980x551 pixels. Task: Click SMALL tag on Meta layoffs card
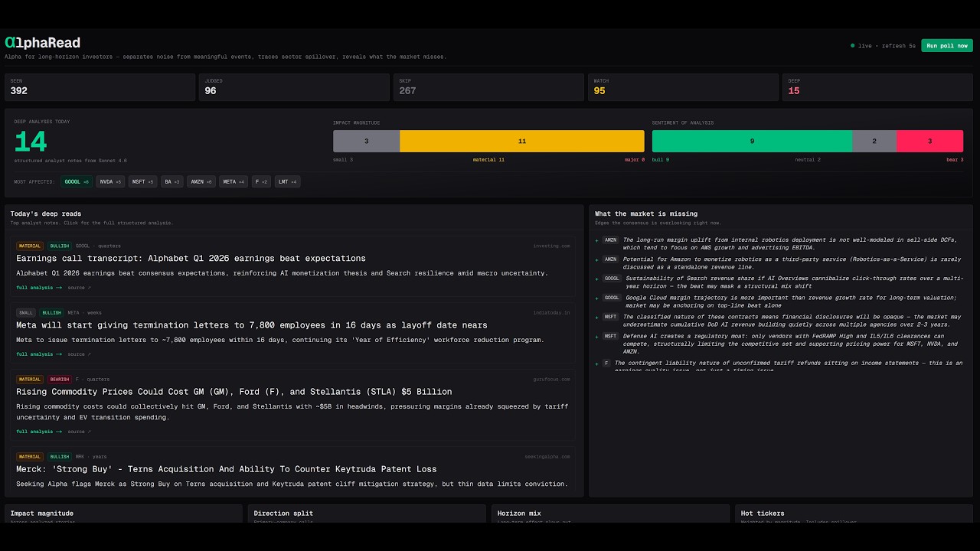(x=26, y=313)
